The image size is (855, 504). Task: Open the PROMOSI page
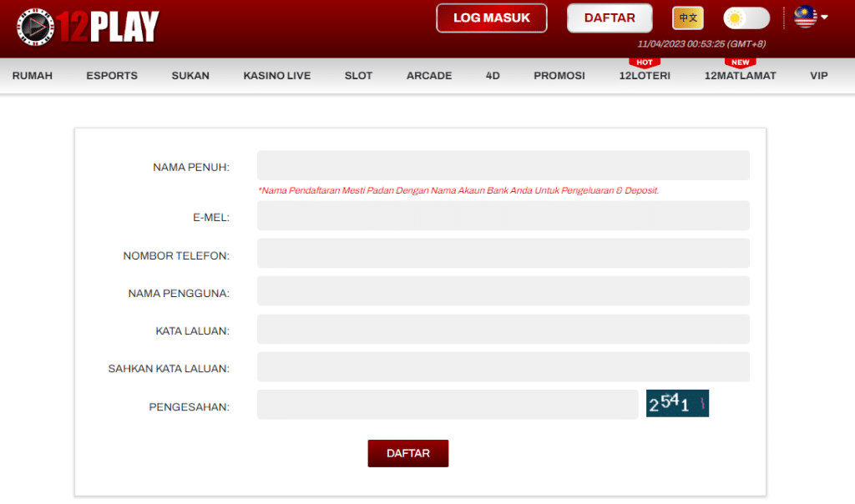click(x=559, y=76)
